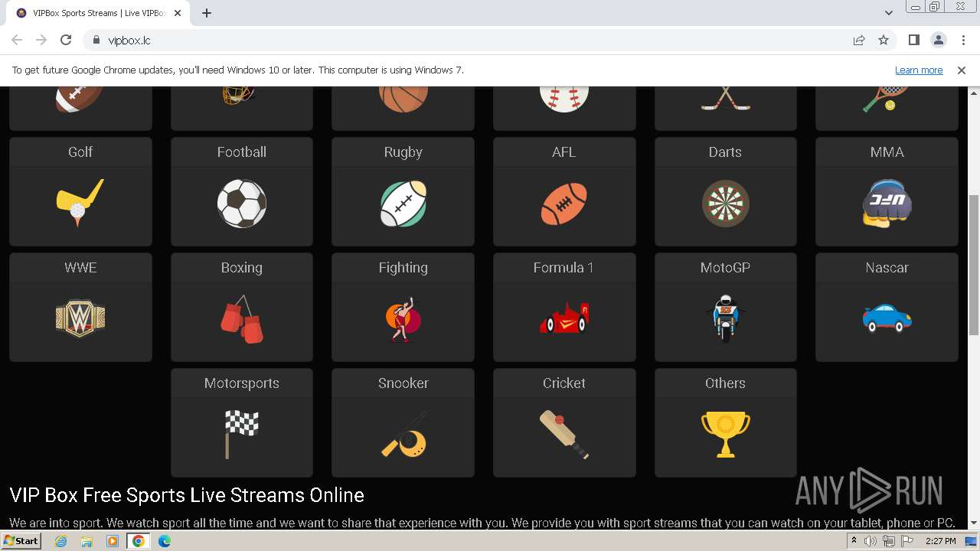Open the crossed hockey sticks icon card
Screen dimensions: 980x551
pos(726,108)
